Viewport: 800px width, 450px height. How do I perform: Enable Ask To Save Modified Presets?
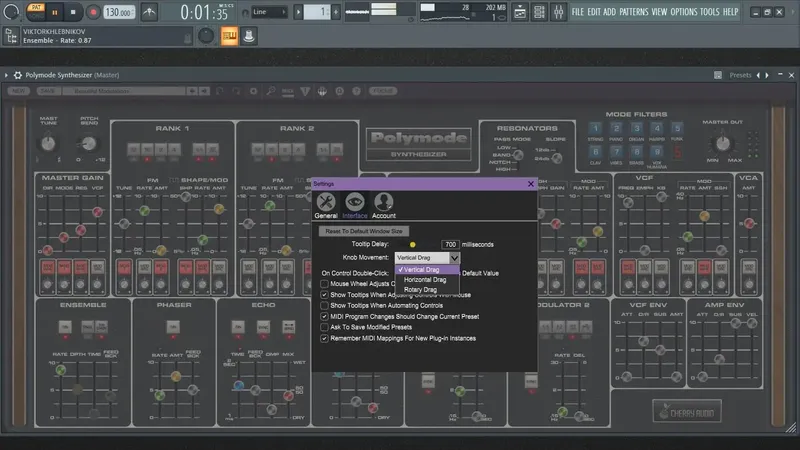click(x=324, y=327)
